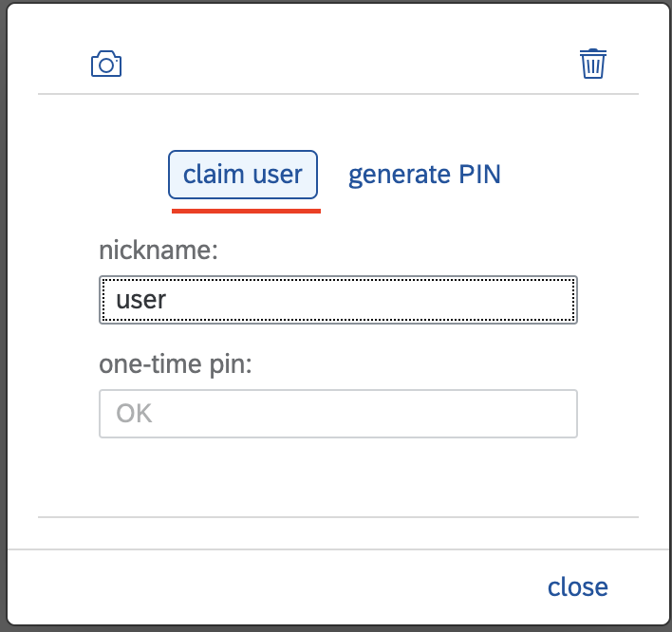Click the camera icon
This screenshot has height=632, width=672.
coord(106,64)
